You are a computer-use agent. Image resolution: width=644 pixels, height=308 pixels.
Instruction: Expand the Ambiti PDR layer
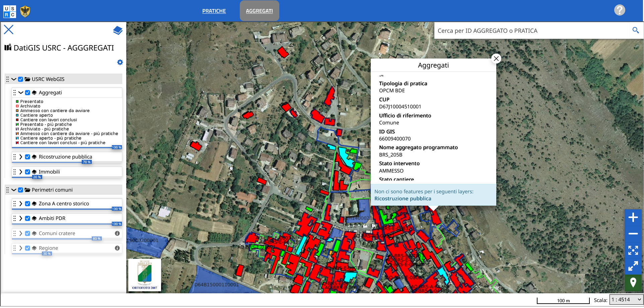point(21,218)
